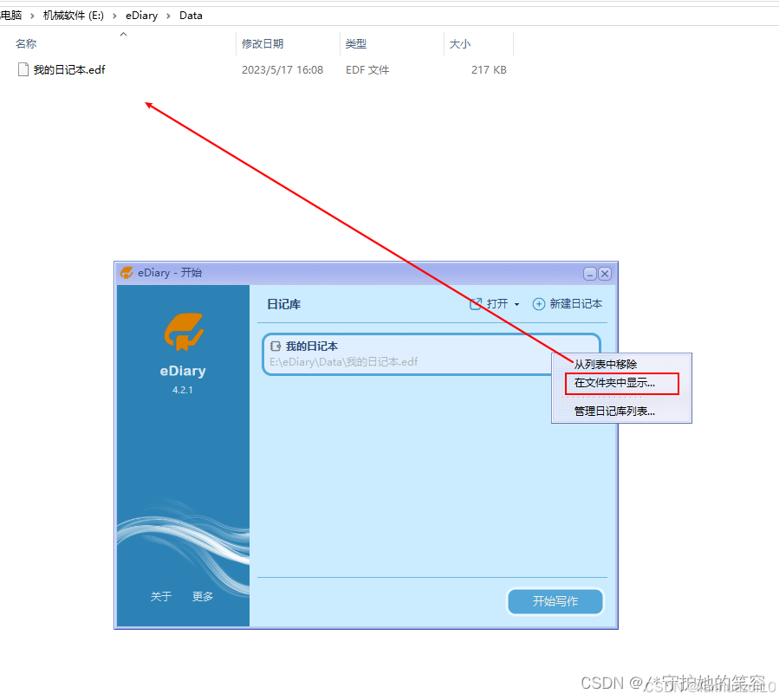Open the 我的日记本.edf file in Explorer
This screenshot has height=700, width=779.
[69, 70]
